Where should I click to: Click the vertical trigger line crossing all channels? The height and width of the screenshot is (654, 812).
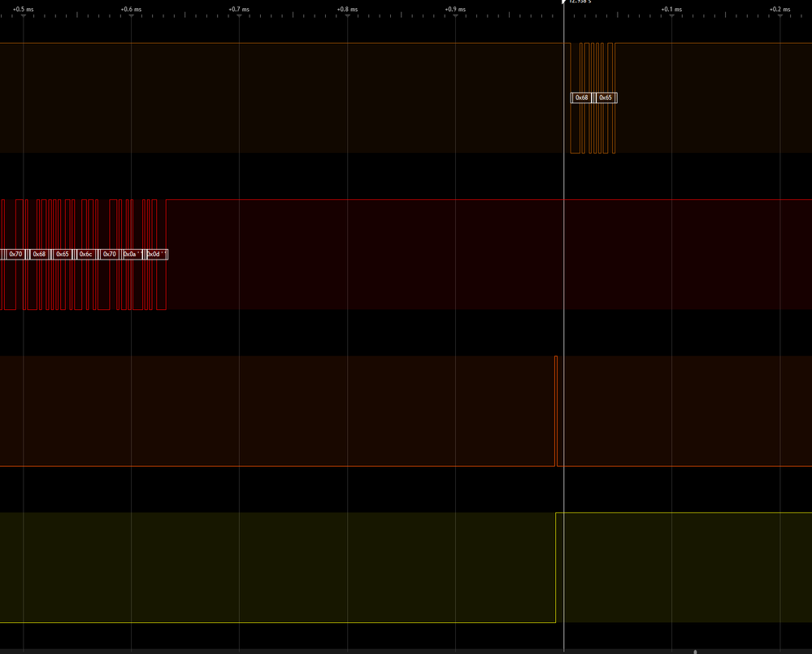[x=563, y=325]
